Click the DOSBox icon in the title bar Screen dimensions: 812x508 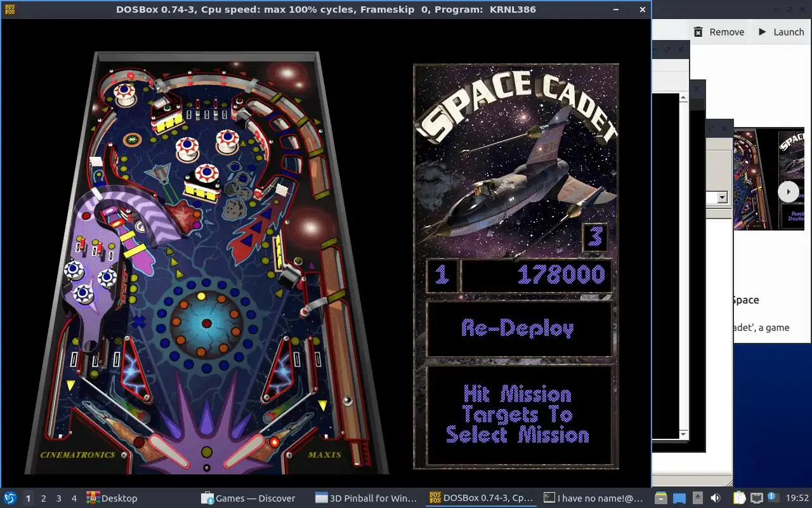(x=10, y=10)
